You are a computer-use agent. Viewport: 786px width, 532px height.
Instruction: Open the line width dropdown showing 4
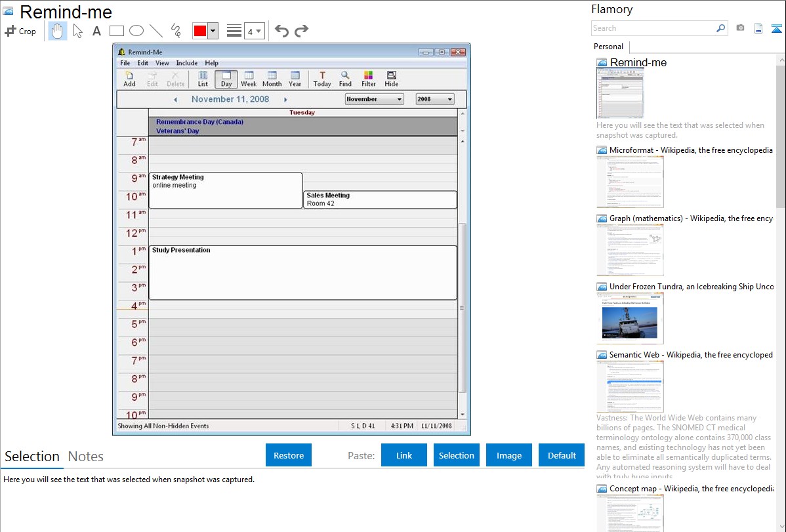pyautogui.click(x=254, y=31)
